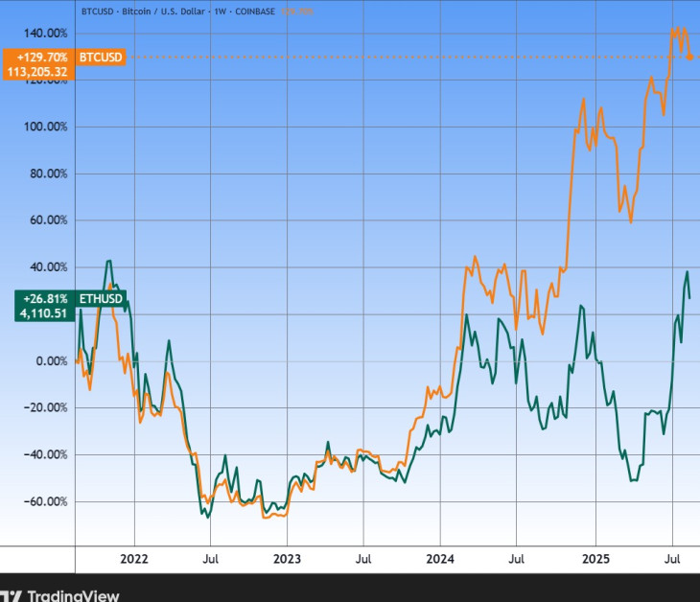Viewport: 700px width, 602px height.
Task: Click the 0.00% axis label
Action: tap(52, 361)
